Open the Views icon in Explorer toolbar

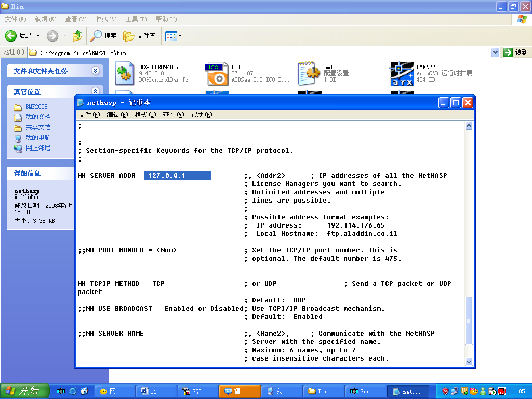coord(171,36)
